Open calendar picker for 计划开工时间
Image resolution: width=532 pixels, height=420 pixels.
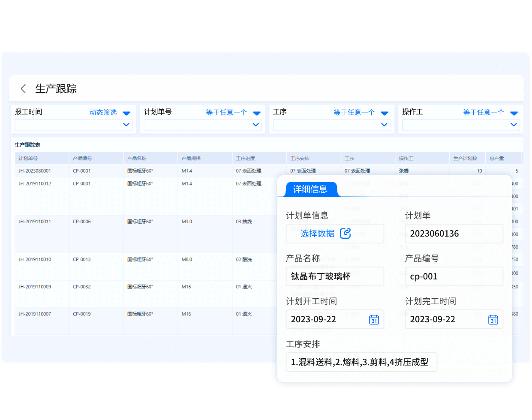point(374,320)
